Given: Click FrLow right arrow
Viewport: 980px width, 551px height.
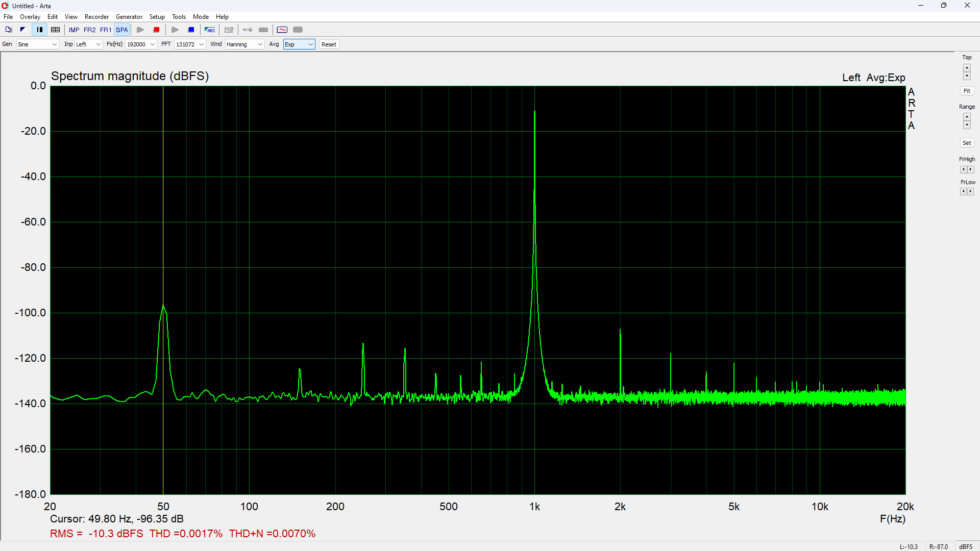Looking at the screenshot, I should (971, 191).
